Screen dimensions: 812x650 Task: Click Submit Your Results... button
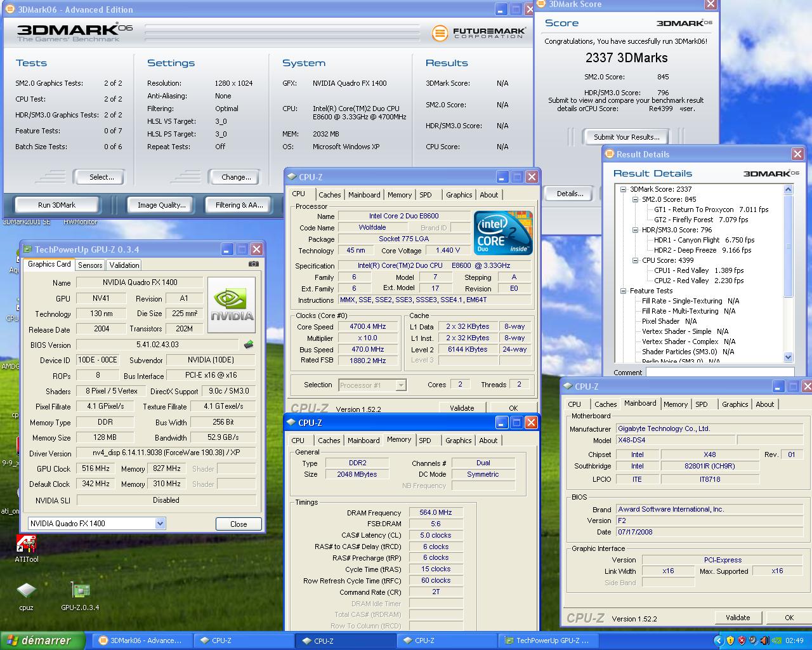[x=627, y=136]
